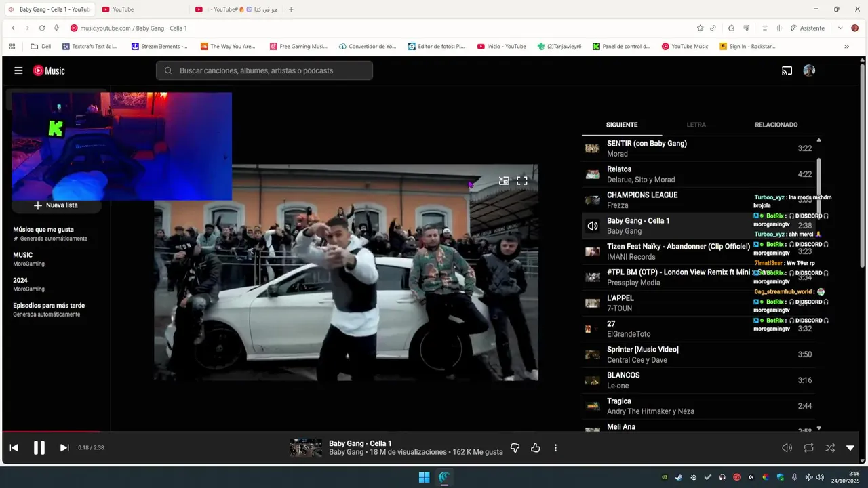This screenshot has height=488, width=868.
Task: Play Tizen Feat Naïky - Abandonner from queue
Action: coord(700,251)
